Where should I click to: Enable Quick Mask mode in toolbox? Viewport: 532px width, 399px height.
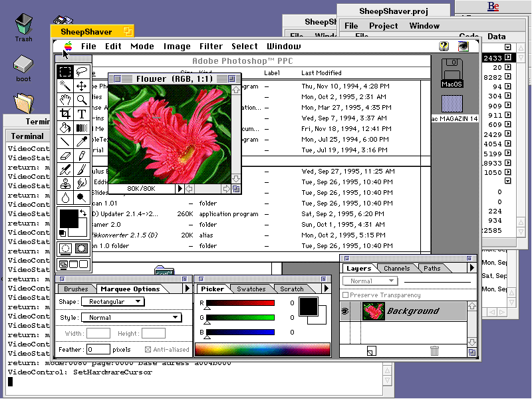point(81,249)
